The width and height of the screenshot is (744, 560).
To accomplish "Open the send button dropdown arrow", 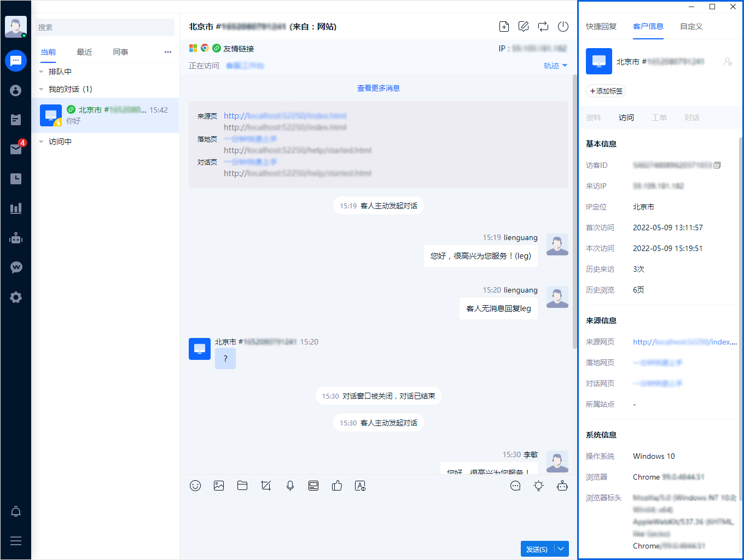I will coord(561,549).
